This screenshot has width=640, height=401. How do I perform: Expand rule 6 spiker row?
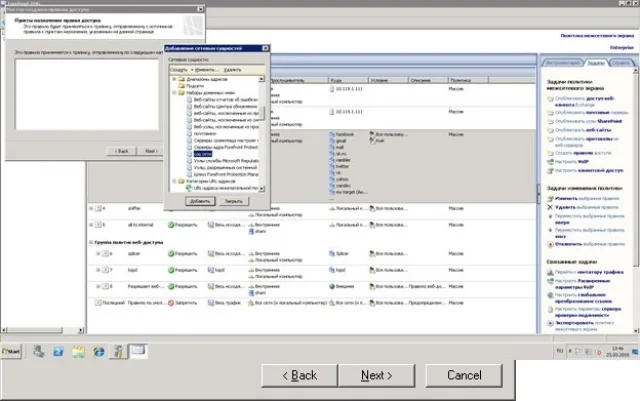point(98,254)
